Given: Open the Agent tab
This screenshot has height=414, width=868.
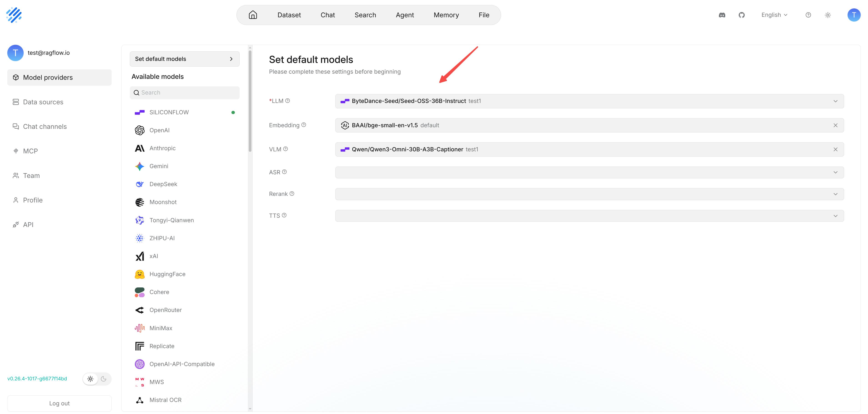Looking at the screenshot, I should pos(405,15).
